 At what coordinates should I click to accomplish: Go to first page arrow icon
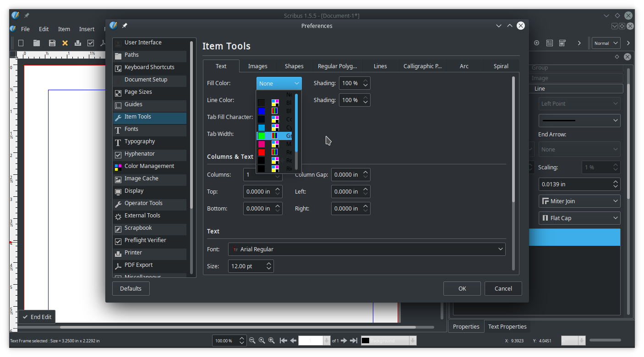pyautogui.click(x=283, y=341)
